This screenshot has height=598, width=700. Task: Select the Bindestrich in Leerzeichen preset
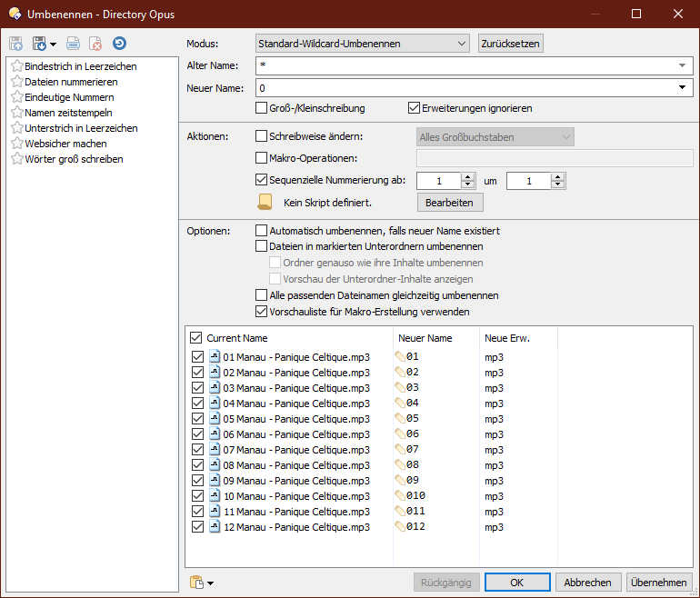coord(81,66)
